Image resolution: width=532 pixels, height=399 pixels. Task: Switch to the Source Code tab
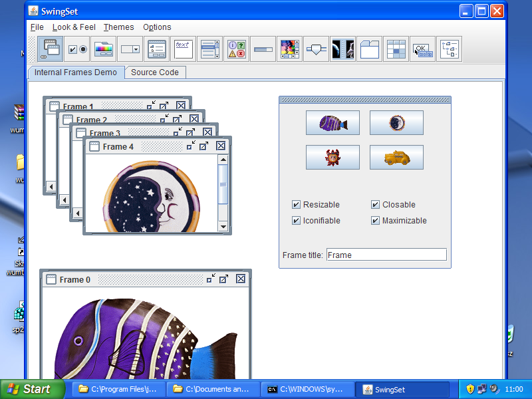[x=155, y=72]
